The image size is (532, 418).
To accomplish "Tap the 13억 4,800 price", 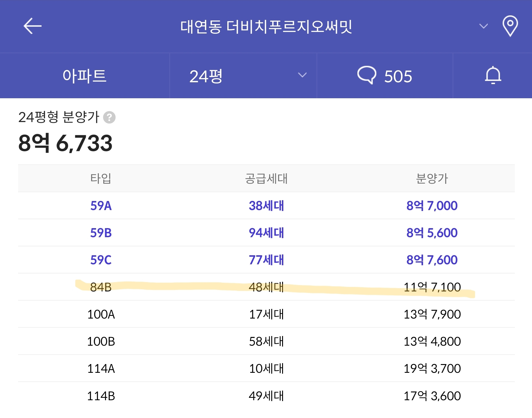I will (x=432, y=341).
